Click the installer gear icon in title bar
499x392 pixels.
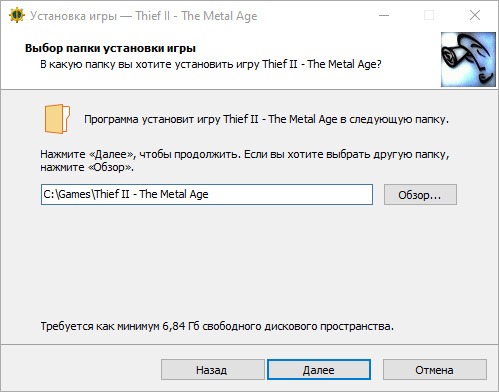coord(17,15)
